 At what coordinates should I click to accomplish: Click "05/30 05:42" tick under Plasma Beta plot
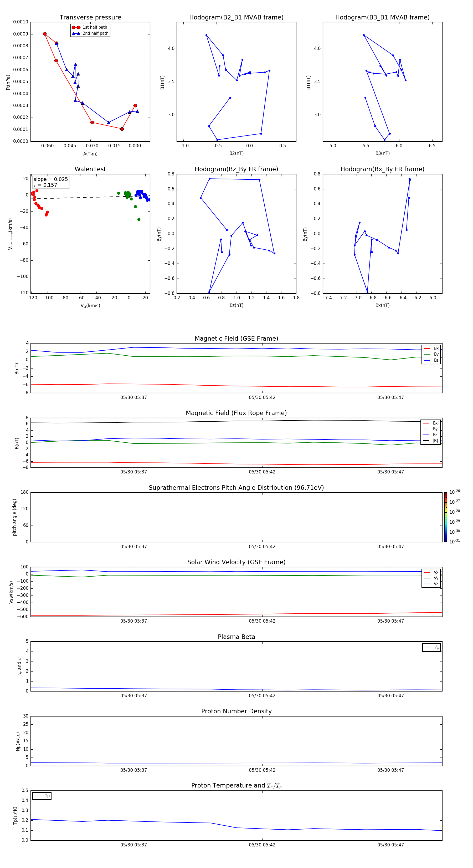(x=262, y=696)
